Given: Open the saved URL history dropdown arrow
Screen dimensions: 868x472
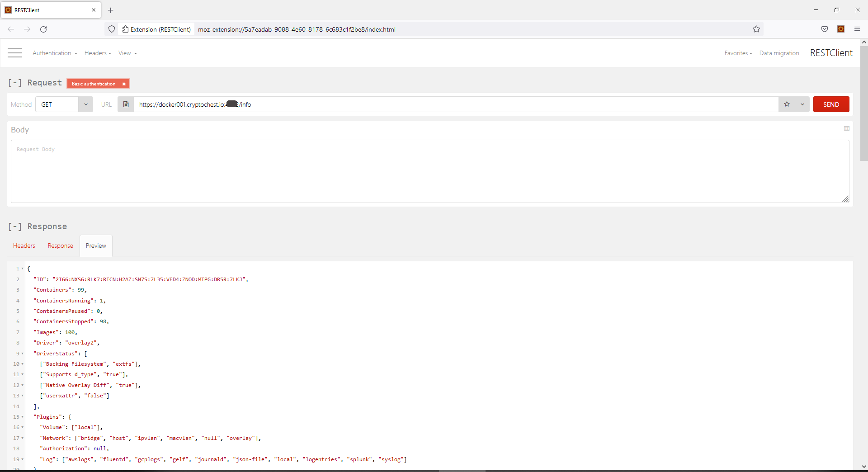Looking at the screenshot, I should pos(802,104).
